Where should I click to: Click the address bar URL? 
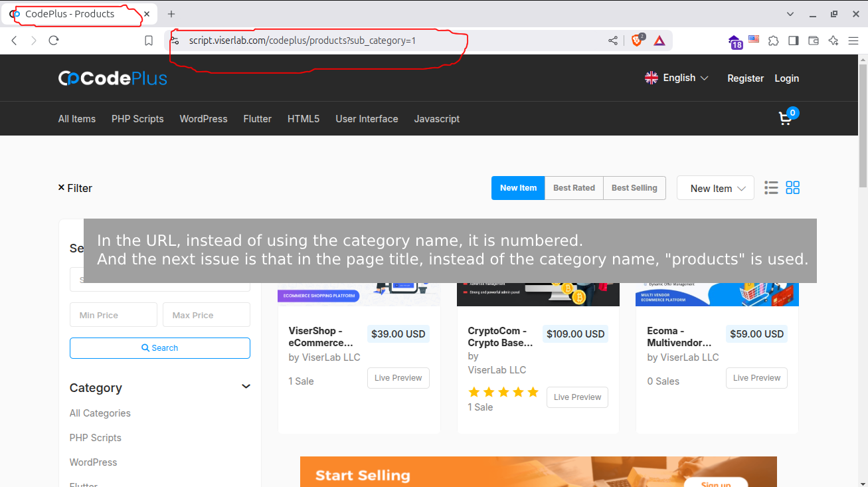pos(302,41)
